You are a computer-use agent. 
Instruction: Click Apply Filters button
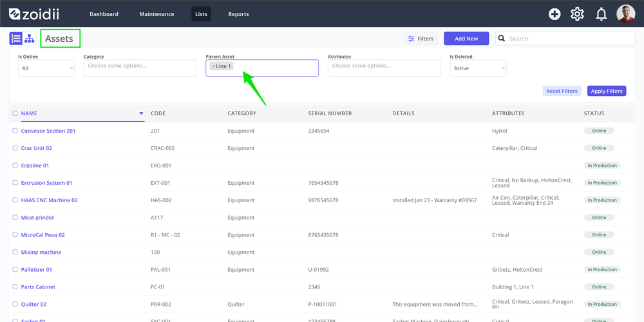tap(606, 91)
